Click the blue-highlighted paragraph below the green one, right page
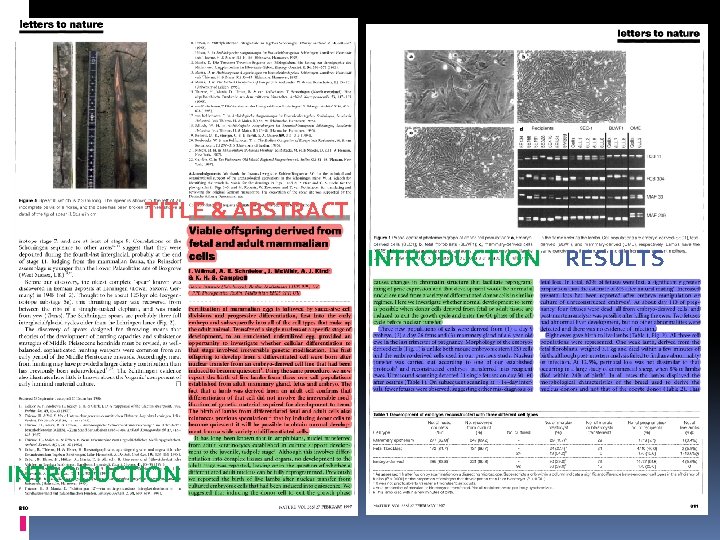Viewport: 720px width, 540px height. 453,358
